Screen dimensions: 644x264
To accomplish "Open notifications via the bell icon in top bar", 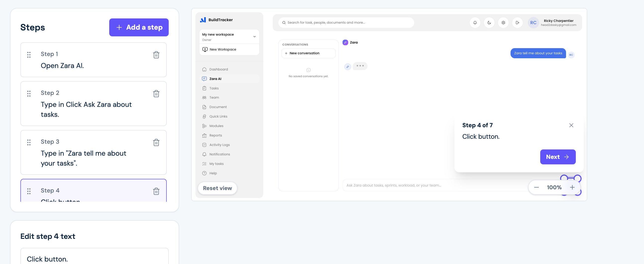I will pyautogui.click(x=475, y=22).
